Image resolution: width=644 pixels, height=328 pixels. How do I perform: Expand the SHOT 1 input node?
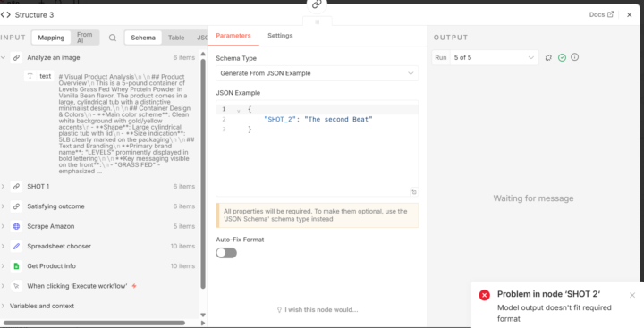pos(4,187)
